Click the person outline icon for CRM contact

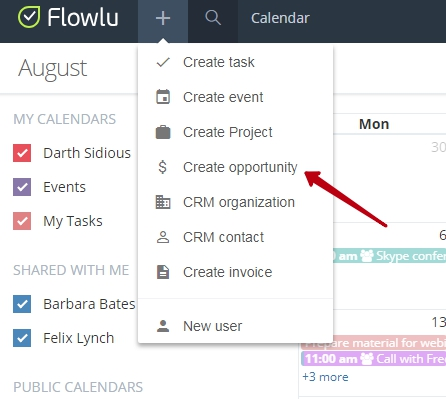click(163, 237)
